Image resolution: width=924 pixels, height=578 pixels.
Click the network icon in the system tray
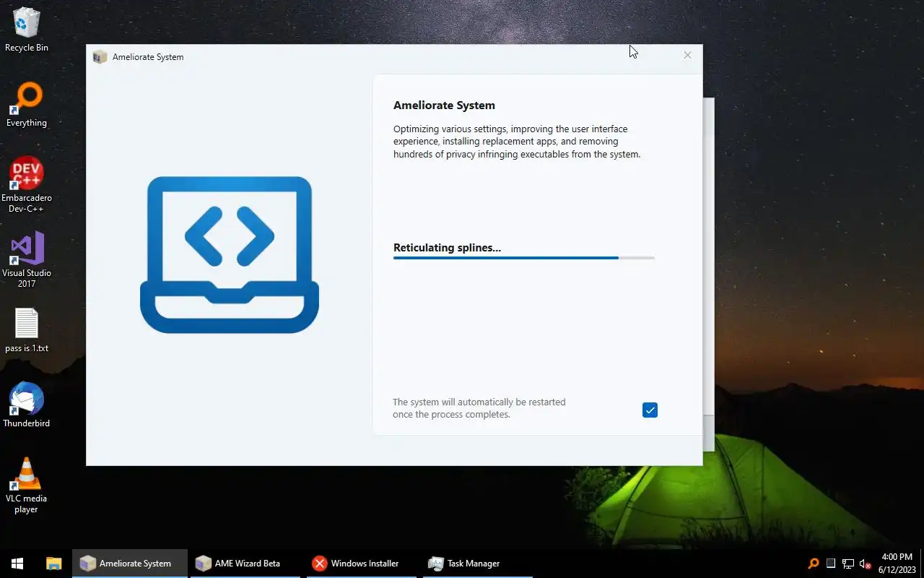click(x=847, y=564)
